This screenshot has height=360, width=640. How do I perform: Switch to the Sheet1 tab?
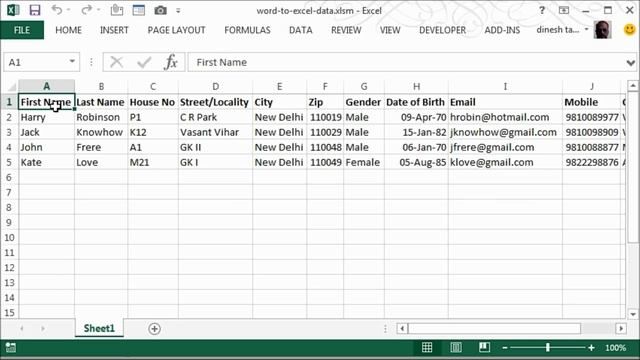click(x=99, y=329)
